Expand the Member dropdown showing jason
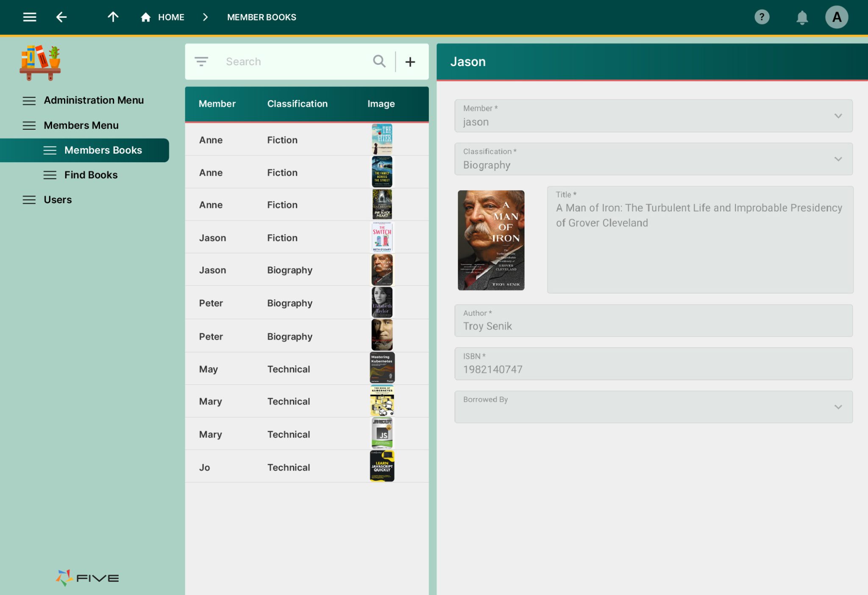Image resolution: width=868 pixels, height=595 pixels. pyautogui.click(x=837, y=116)
